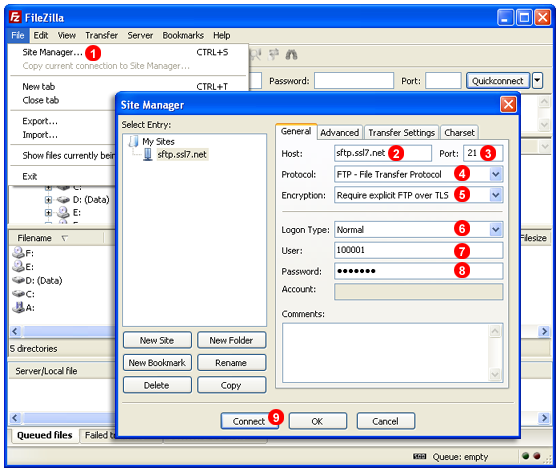Choose New tab from File menu
The width and height of the screenshot is (559, 474).
click(128, 87)
